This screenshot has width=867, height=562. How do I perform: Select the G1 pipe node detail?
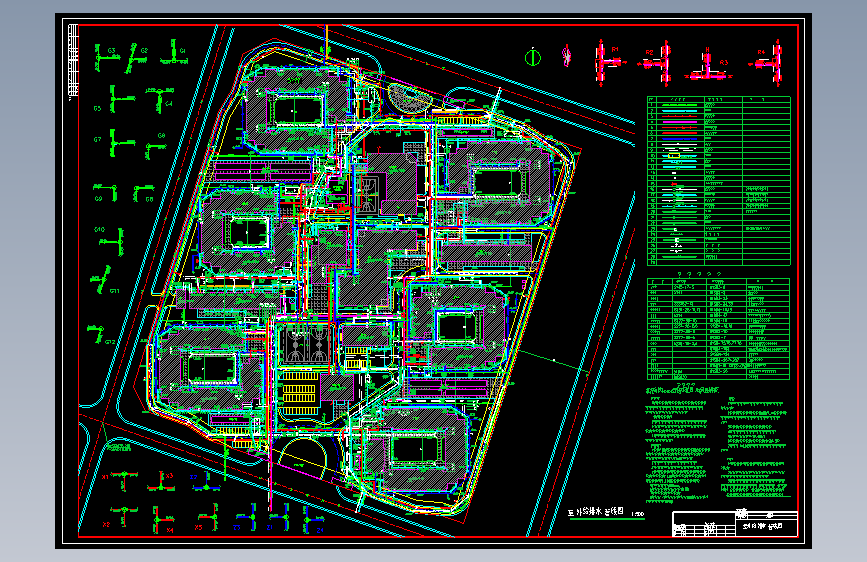[x=174, y=53]
